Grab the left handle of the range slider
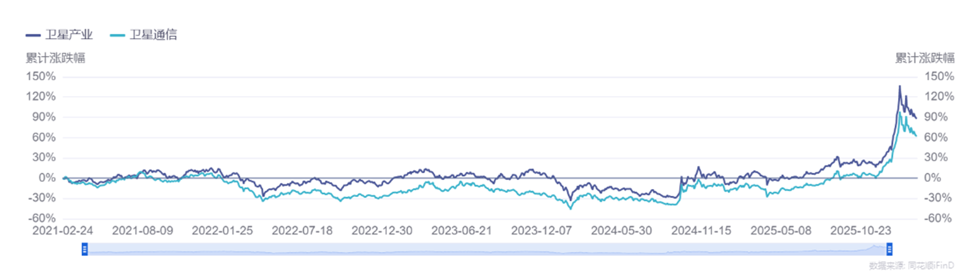Image resolution: width=980 pixels, height=277 pixels. coord(84,249)
